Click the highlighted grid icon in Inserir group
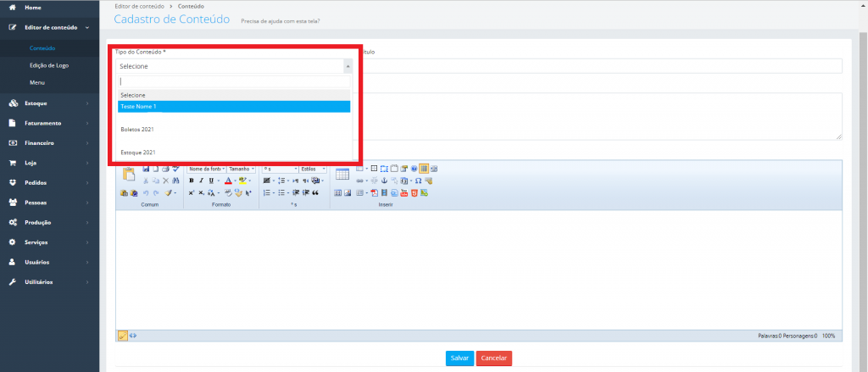Viewport: 868px width, 372px height. tap(424, 169)
